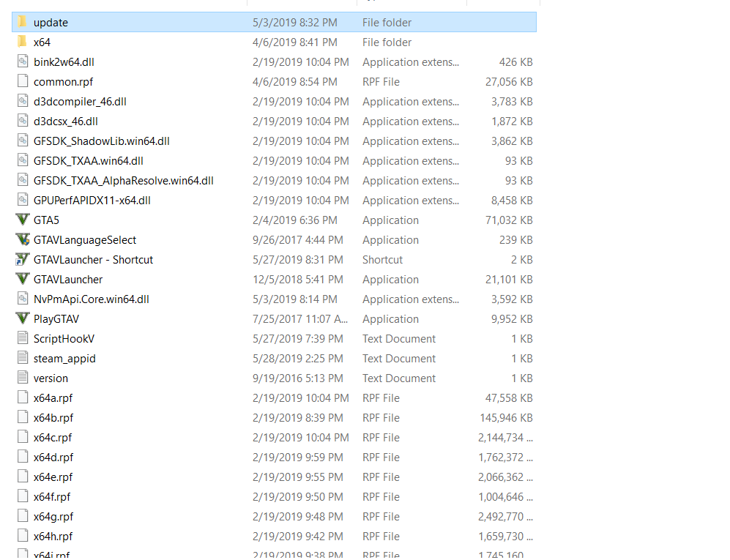The width and height of the screenshot is (730, 560).
Task: Select the x64h.rpf file icon
Action: [x=23, y=537]
